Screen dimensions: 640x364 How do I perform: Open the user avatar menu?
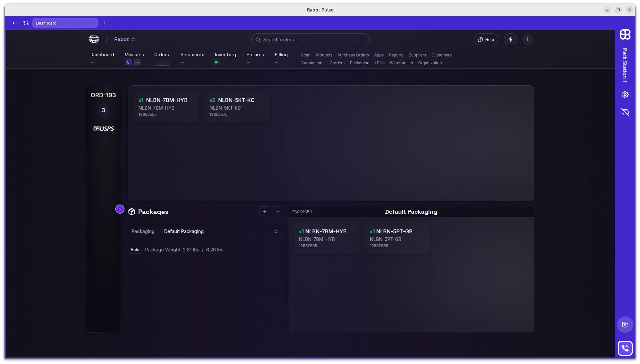(x=528, y=39)
